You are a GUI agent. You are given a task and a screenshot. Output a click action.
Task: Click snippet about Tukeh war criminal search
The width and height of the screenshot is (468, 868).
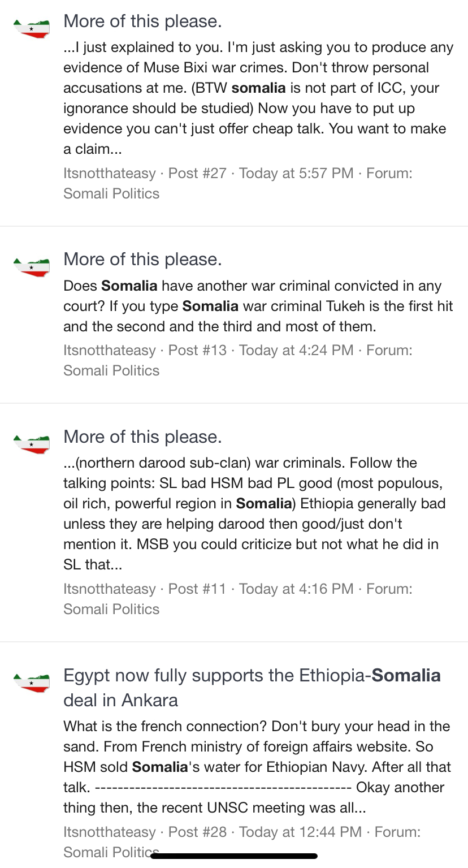[258, 306]
